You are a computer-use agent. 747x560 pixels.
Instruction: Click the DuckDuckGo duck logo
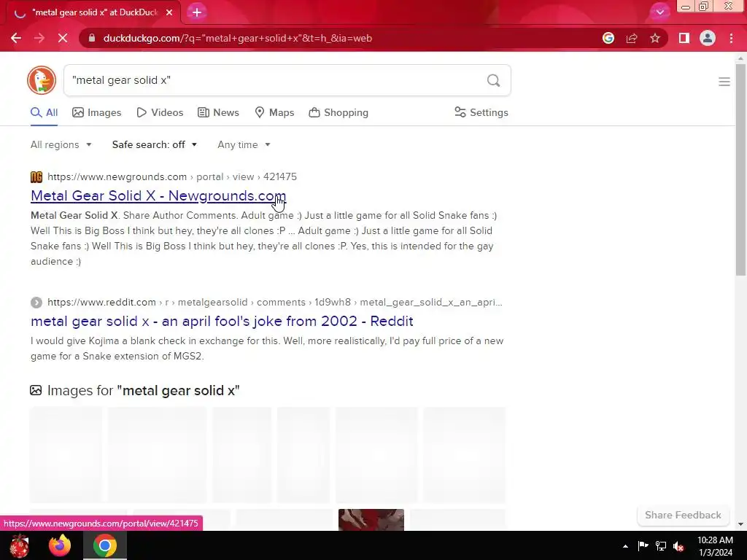pyautogui.click(x=42, y=80)
